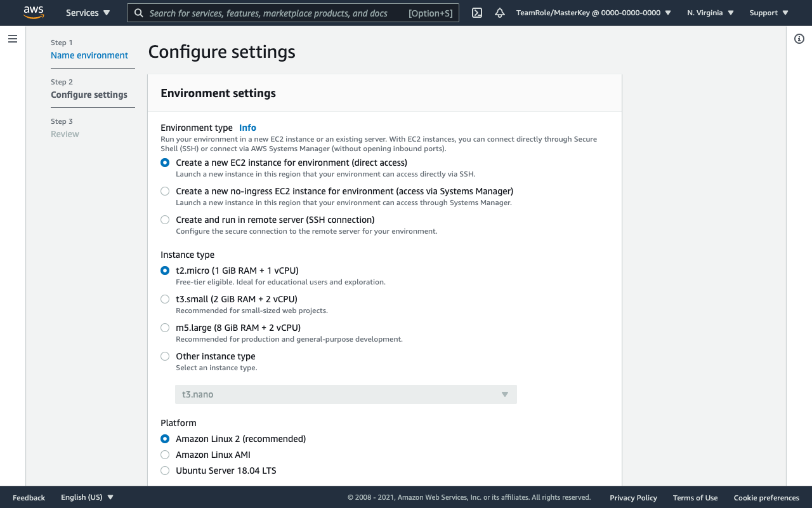Click the AWS logo home icon
812x508 pixels.
(x=34, y=13)
